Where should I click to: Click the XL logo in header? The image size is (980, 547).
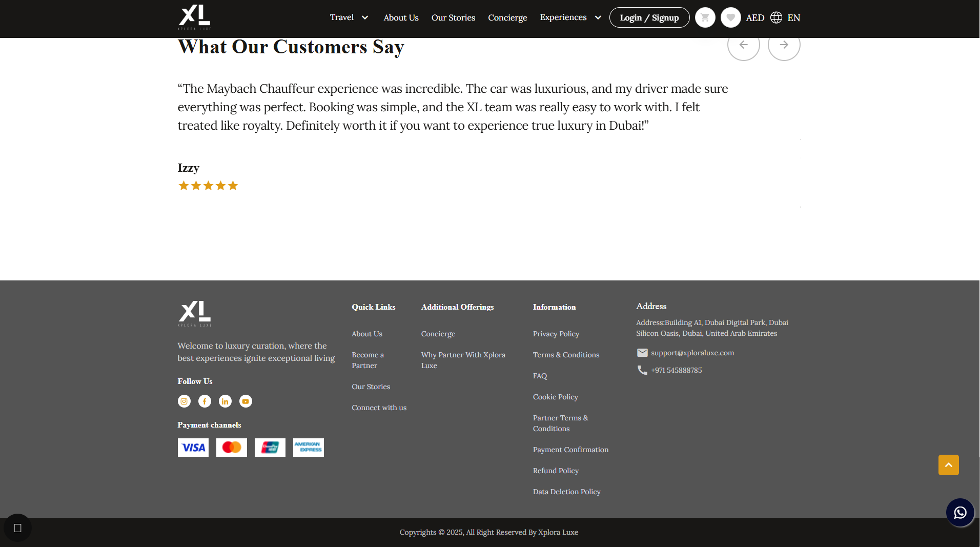click(194, 17)
